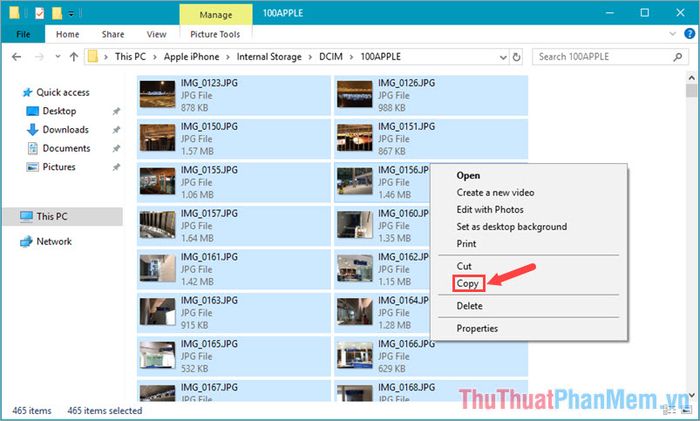Image resolution: width=700 pixels, height=421 pixels.
Task: Switch to the Share ribbon tab
Action: 113,34
